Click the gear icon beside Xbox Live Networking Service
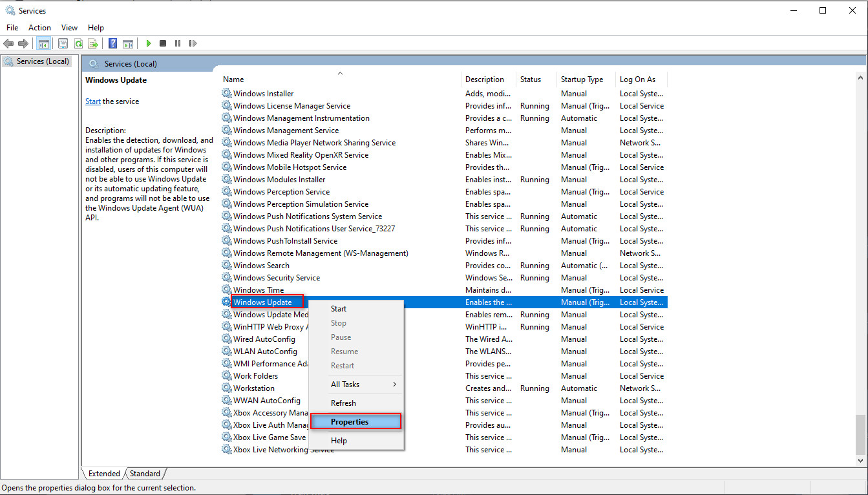This screenshot has height=495, width=868. pos(226,450)
